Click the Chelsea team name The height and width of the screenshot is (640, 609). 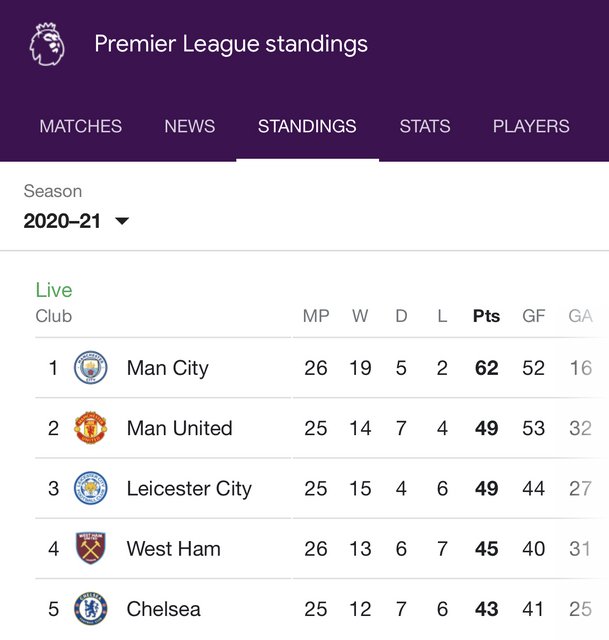164,609
